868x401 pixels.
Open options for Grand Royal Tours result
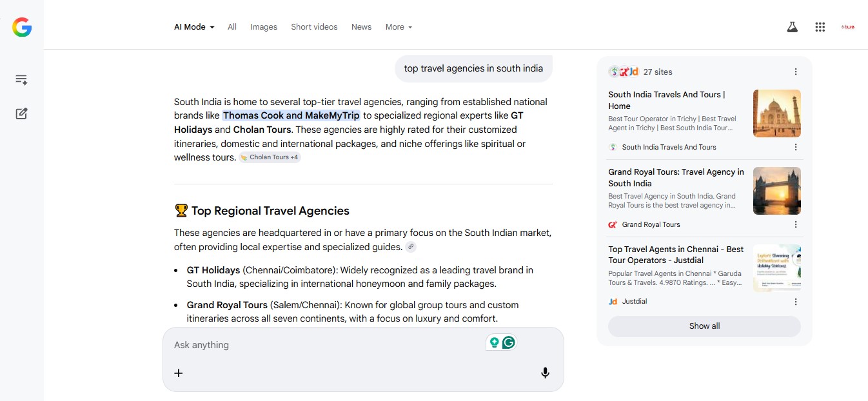click(x=796, y=224)
